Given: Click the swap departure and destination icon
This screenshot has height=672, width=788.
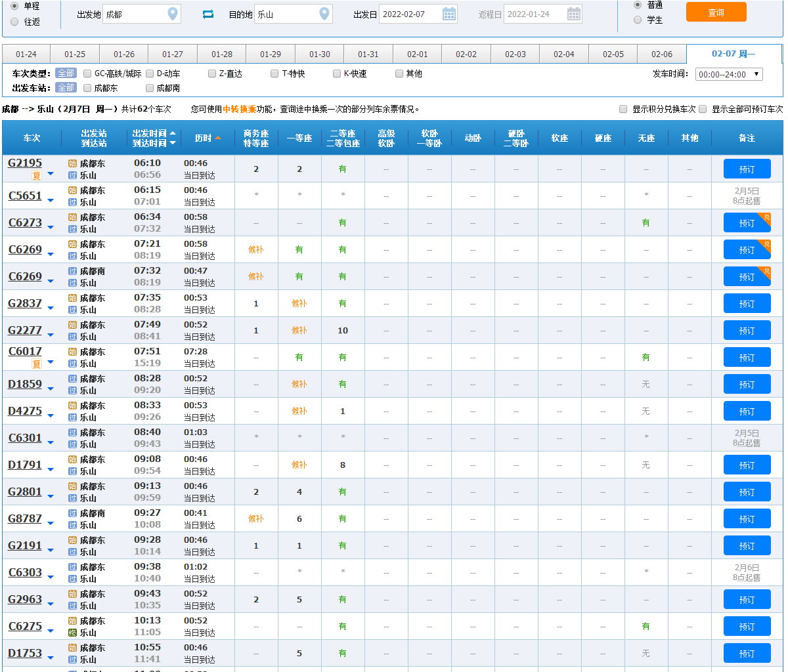Looking at the screenshot, I should tap(208, 14).
